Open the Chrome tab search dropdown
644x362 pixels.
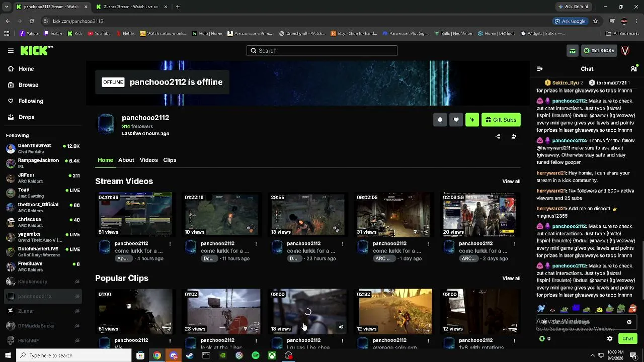[7, 7]
